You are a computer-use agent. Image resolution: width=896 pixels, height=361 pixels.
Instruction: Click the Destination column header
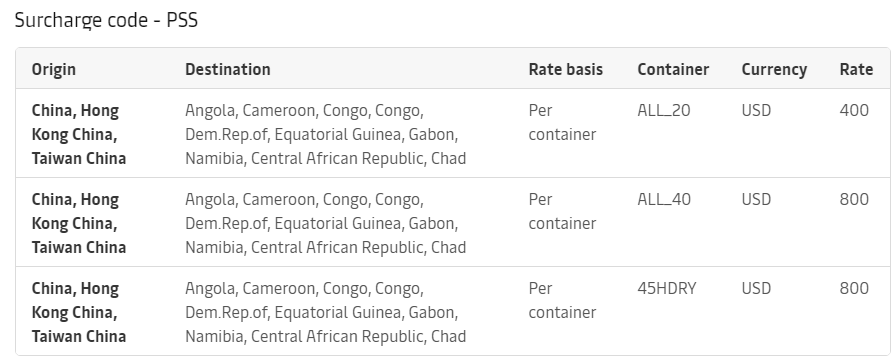[227, 69]
